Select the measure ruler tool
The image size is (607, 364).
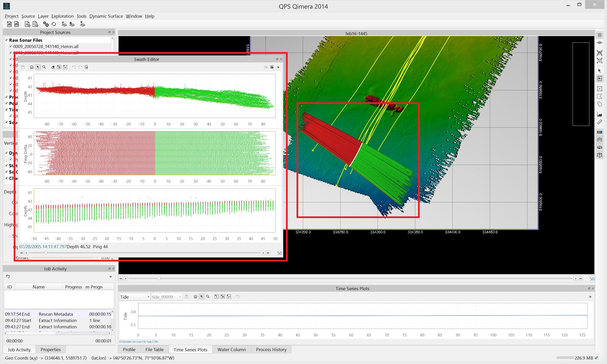coord(599,122)
